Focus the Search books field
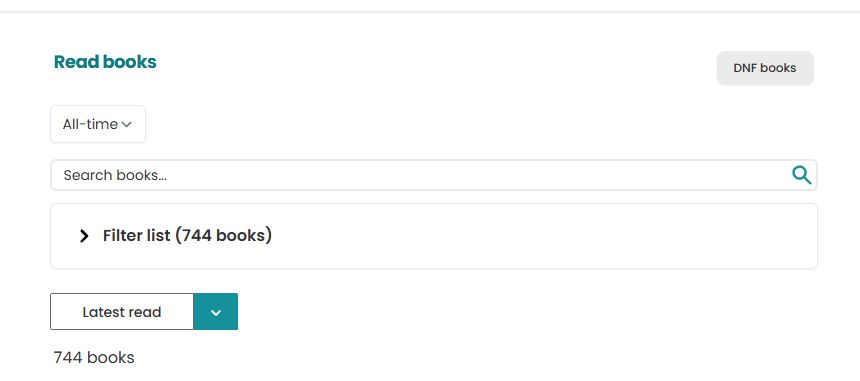Screen dimensions: 860x381 [433, 175]
